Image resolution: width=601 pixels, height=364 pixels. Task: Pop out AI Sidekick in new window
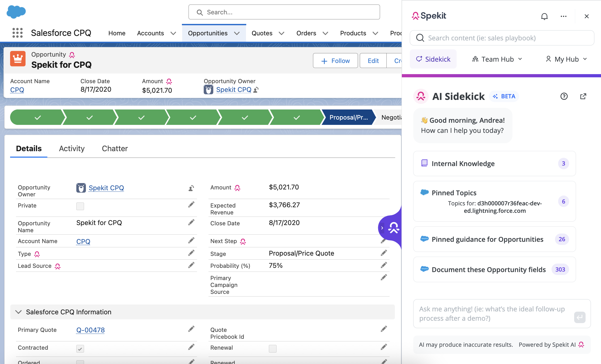[x=583, y=96]
